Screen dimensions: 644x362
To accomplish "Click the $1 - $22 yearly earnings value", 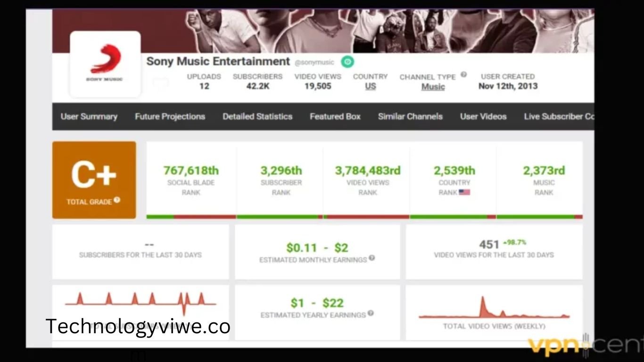I will point(317,303).
